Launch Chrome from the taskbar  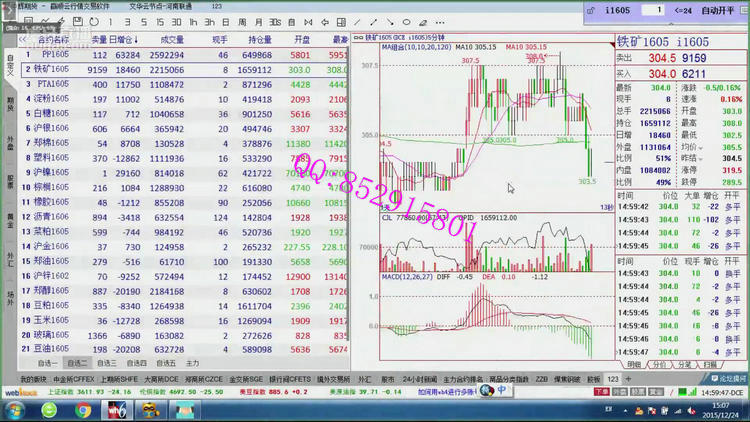[x=83, y=409]
